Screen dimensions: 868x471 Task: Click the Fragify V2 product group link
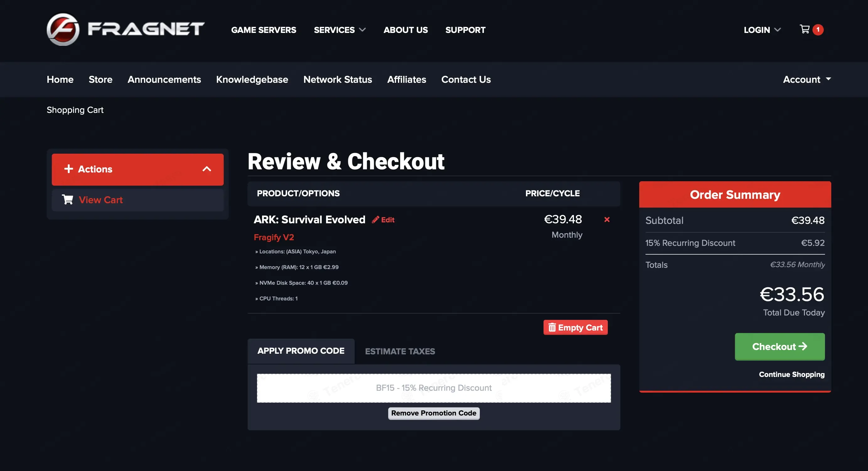[274, 237]
